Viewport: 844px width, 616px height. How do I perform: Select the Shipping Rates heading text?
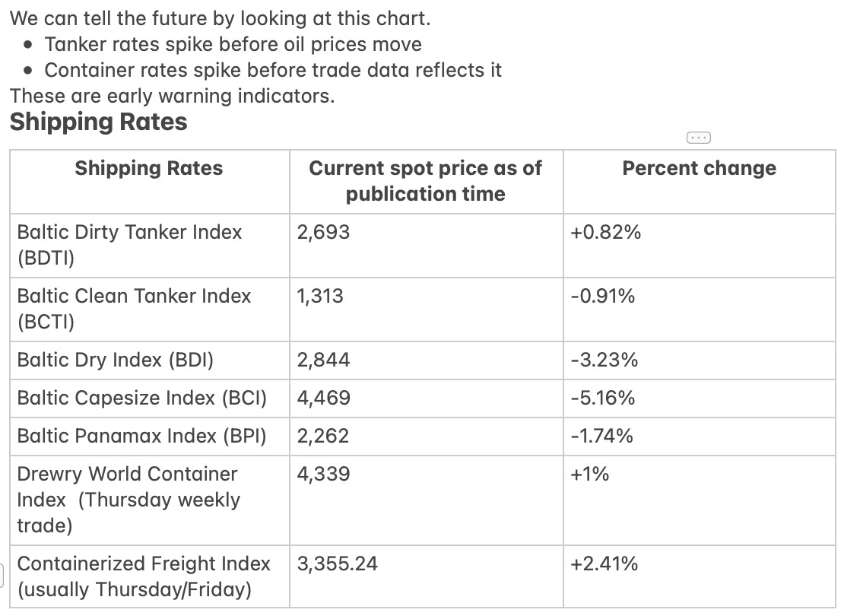tap(99, 122)
